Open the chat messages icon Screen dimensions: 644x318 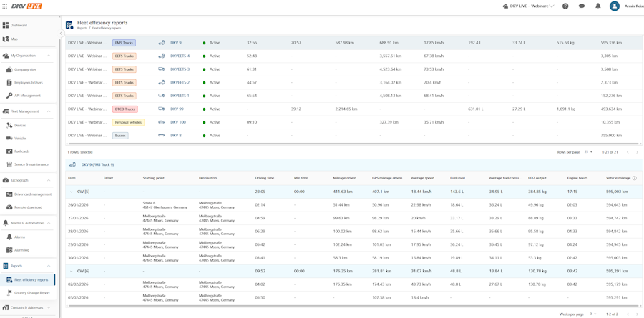point(582,6)
